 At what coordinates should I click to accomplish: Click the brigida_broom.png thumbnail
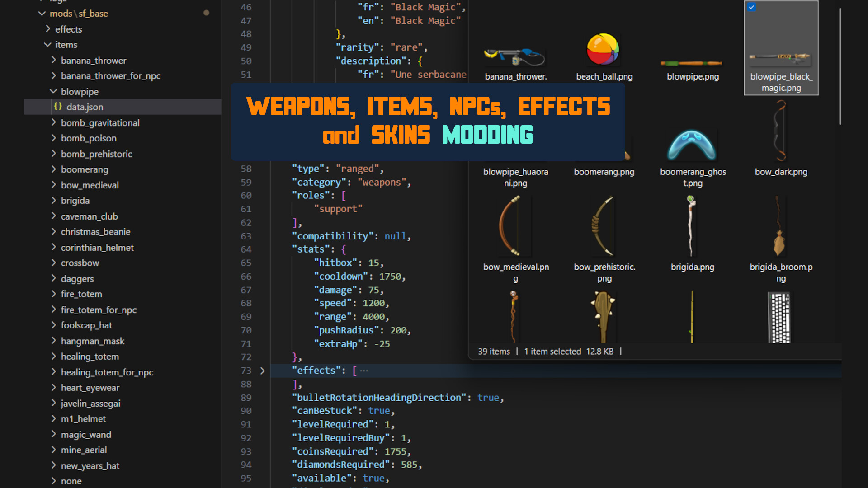[x=781, y=226]
